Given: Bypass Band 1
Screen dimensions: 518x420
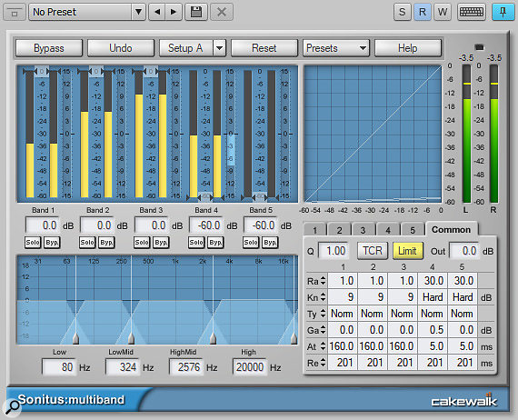Looking at the screenshot, I should pos(52,243).
